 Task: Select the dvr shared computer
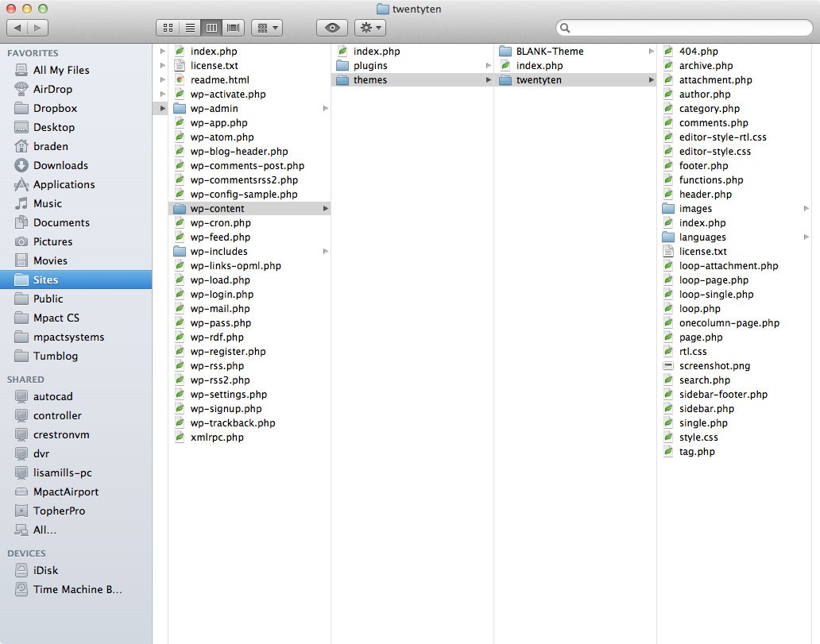click(x=75, y=453)
